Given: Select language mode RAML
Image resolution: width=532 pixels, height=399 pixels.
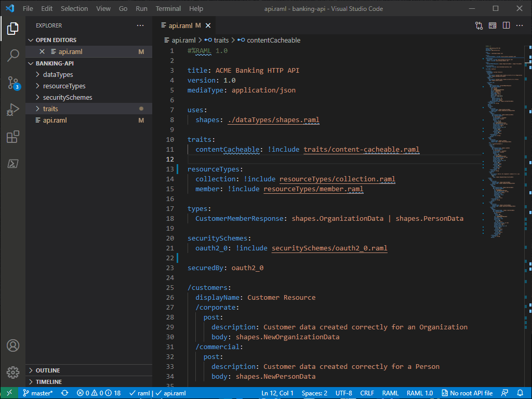Looking at the screenshot, I should click(x=390, y=393).
